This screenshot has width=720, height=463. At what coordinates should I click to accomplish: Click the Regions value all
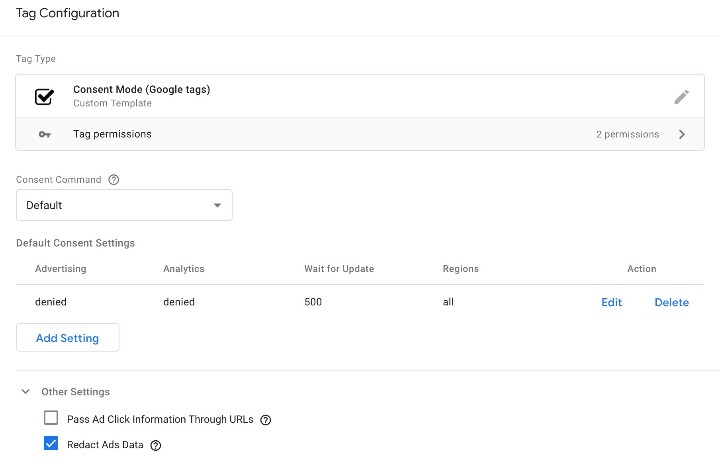448,302
